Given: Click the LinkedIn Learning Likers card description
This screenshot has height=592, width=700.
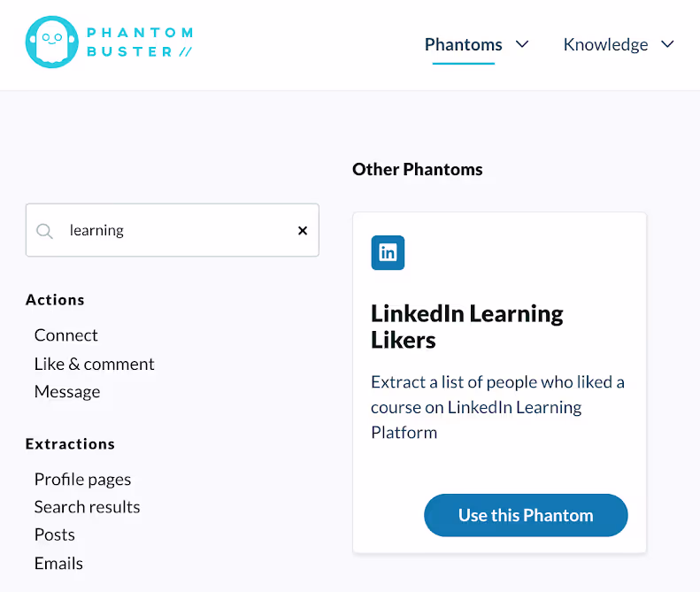Looking at the screenshot, I should point(497,407).
